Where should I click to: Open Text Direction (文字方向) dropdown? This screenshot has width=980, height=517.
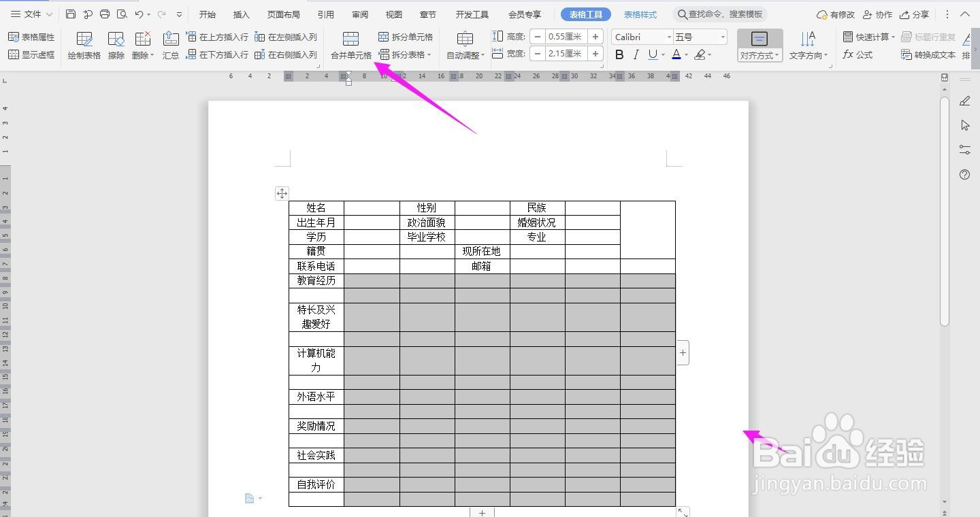tap(808, 46)
